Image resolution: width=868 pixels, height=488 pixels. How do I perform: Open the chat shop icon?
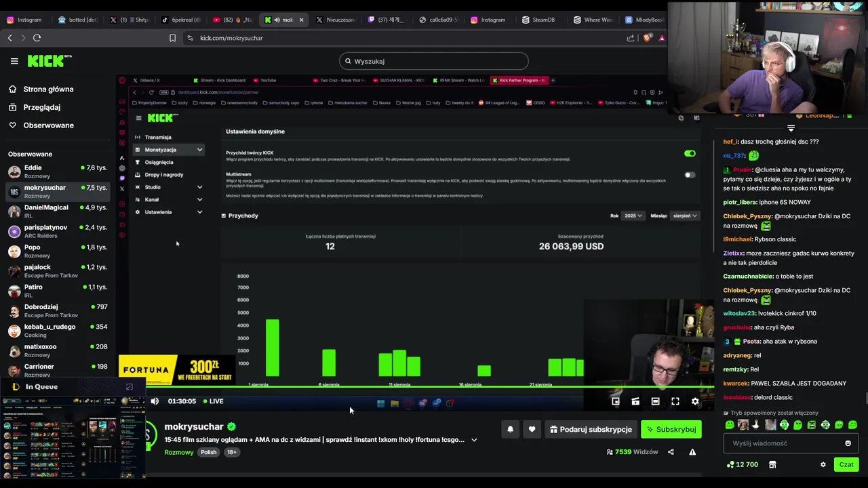click(x=772, y=464)
